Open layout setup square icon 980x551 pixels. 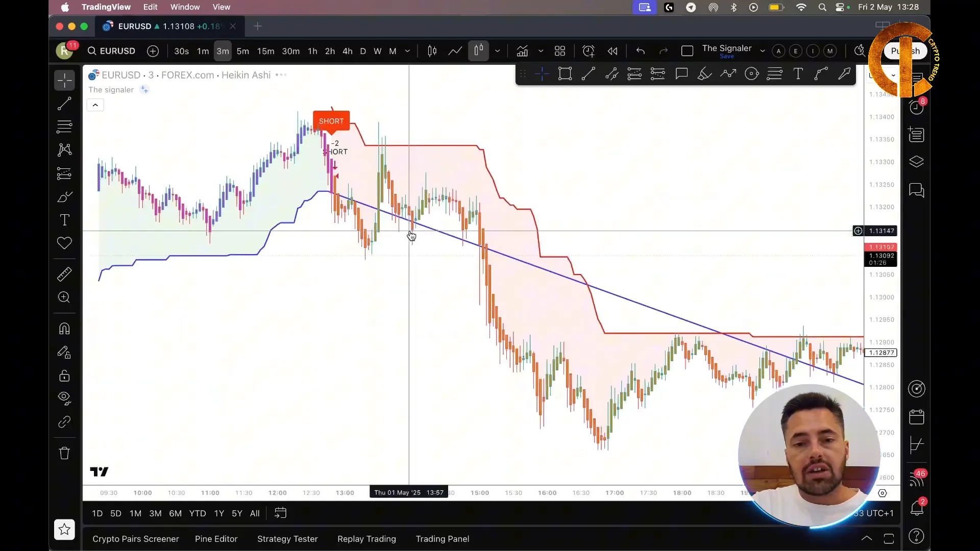coord(687,51)
